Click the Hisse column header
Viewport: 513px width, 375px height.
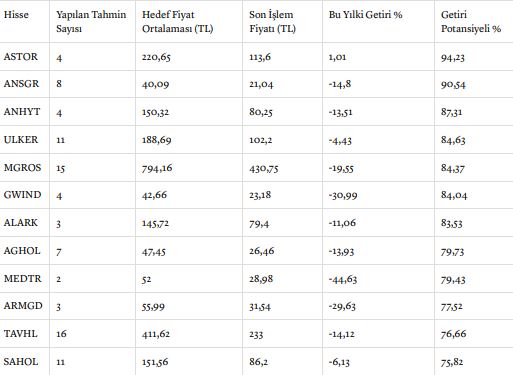(x=16, y=15)
